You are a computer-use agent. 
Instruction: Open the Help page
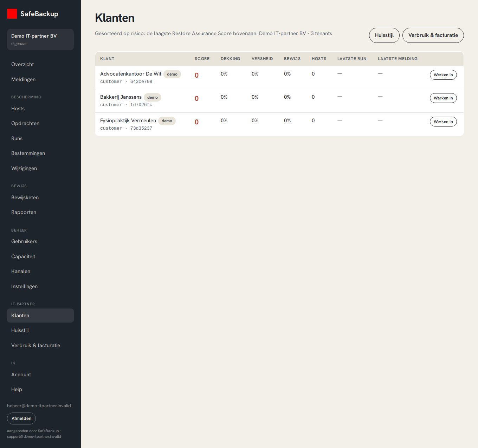[x=40, y=389]
